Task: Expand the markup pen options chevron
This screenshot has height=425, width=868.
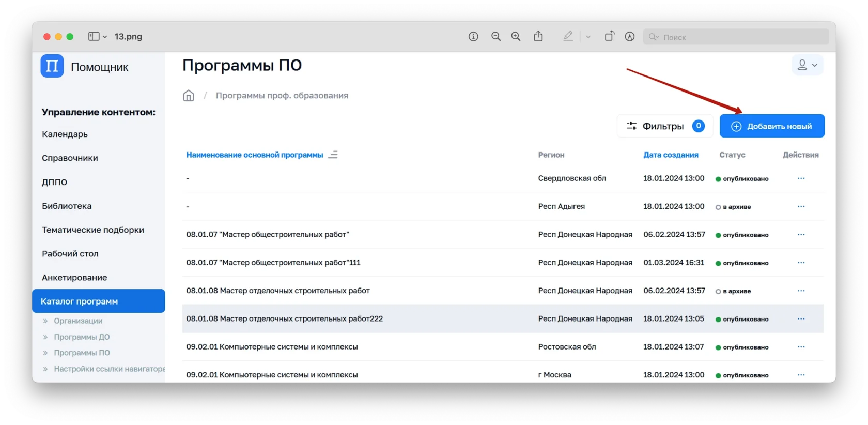Action: click(x=588, y=37)
